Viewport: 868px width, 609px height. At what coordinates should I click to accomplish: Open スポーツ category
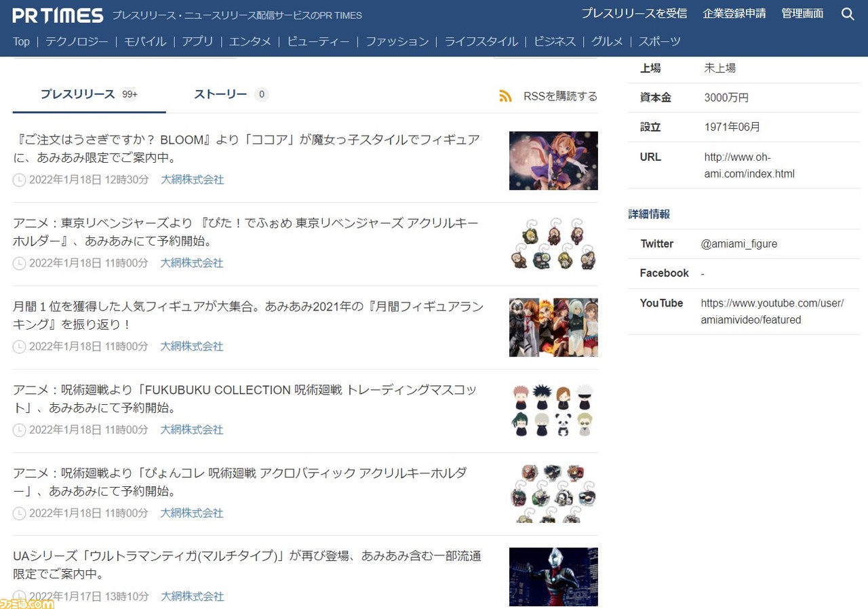pyautogui.click(x=660, y=41)
